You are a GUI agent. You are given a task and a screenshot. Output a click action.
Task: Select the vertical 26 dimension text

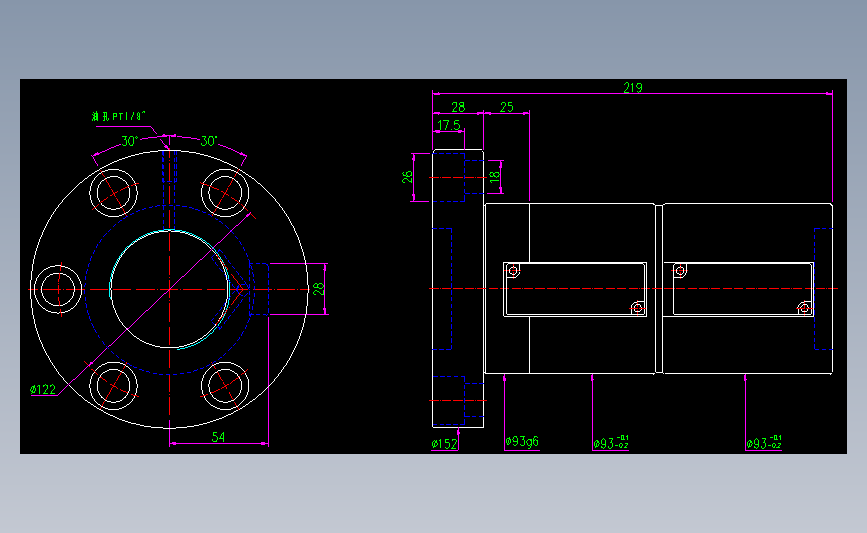(407, 177)
